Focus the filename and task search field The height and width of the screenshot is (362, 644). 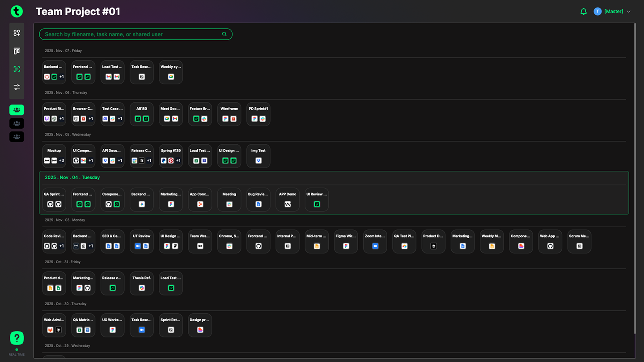pyautogui.click(x=132, y=34)
